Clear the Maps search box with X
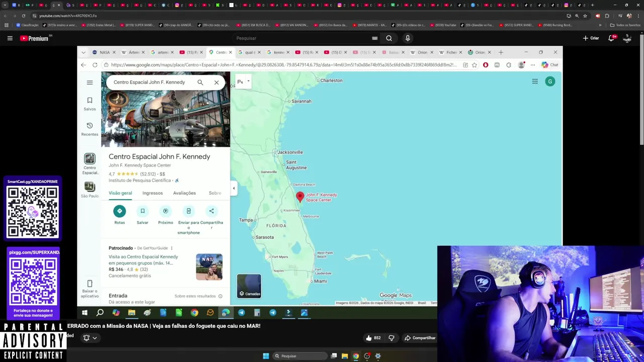Screen dimensions: 644x362 pos(216,82)
